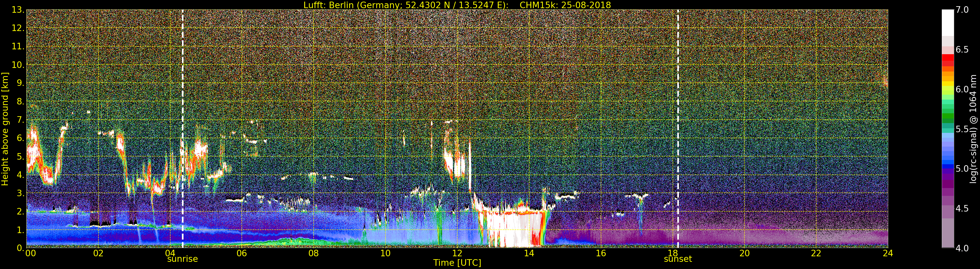
Task: Click the 'Height above ground [km]' axis label
Action: [5, 129]
